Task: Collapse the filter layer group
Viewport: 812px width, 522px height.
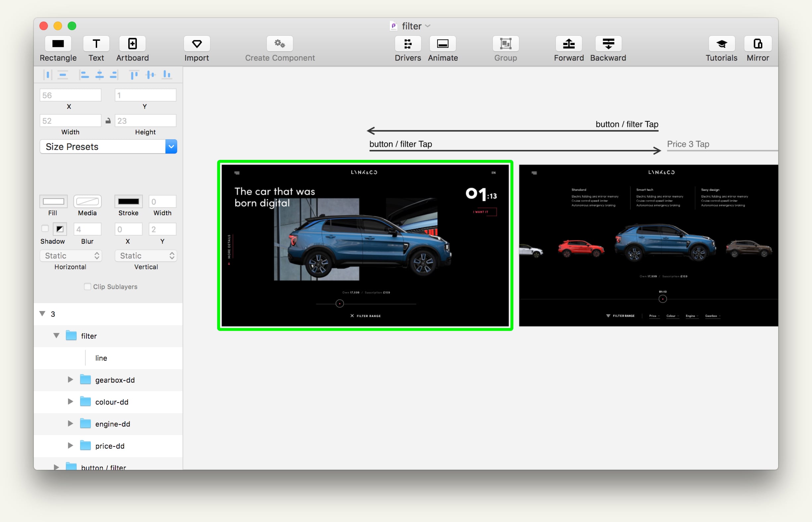Action: (x=56, y=336)
